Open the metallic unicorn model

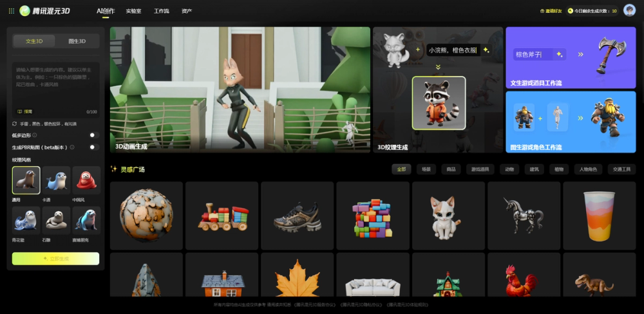[x=524, y=216]
